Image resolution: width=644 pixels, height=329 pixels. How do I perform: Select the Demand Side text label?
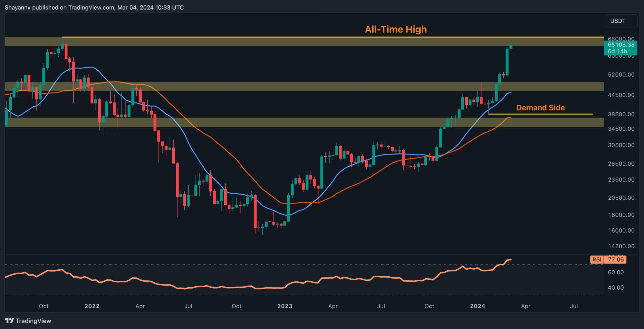[x=540, y=107]
